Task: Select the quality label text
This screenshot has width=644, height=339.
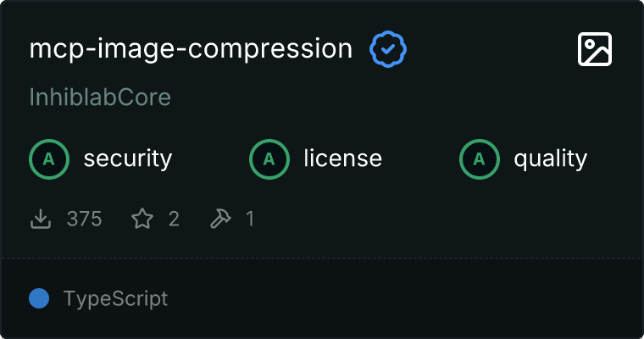Action: pos(550,158)
